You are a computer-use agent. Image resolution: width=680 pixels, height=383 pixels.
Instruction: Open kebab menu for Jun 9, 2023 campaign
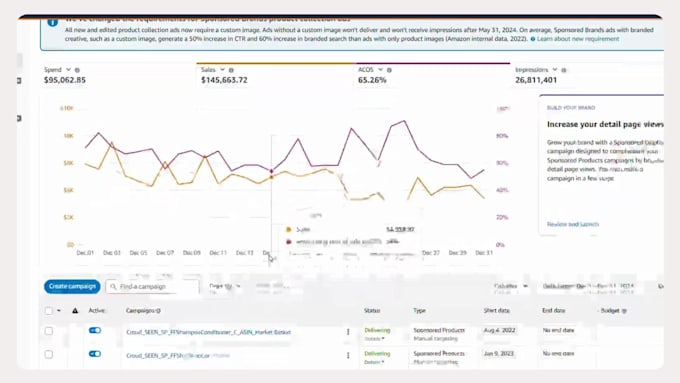[x=348, y=355]
